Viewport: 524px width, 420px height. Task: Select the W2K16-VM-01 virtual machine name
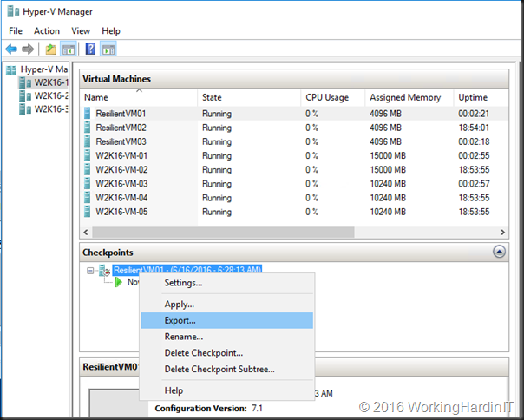pos(121,156)
